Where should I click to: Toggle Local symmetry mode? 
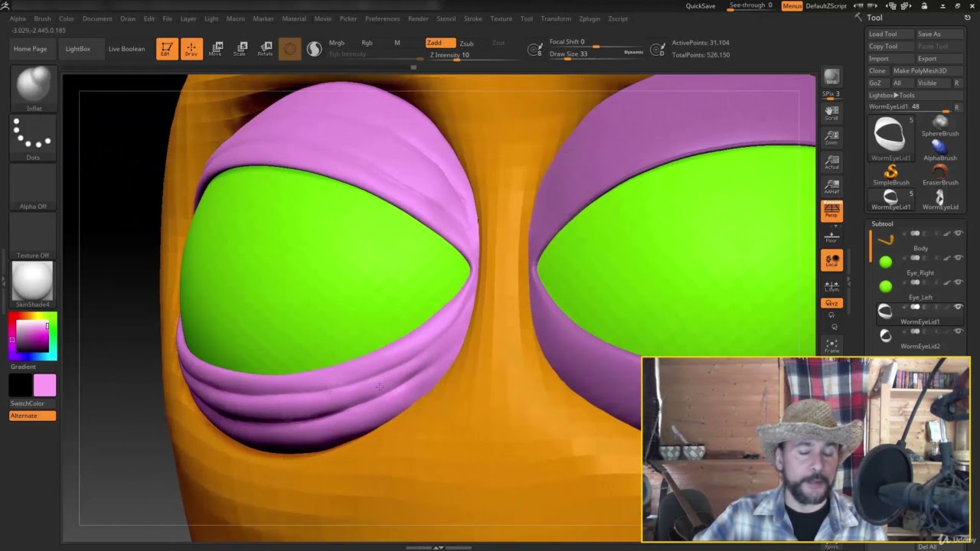pos(831,260)
